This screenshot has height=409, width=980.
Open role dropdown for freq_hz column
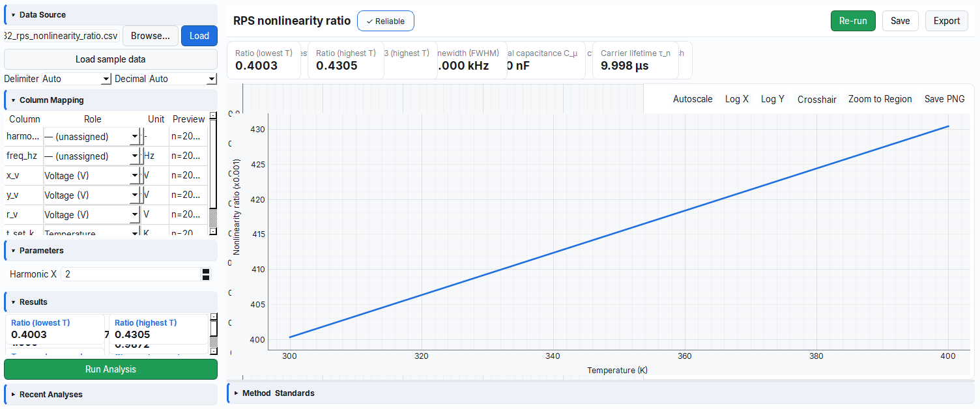click(92, 156)
